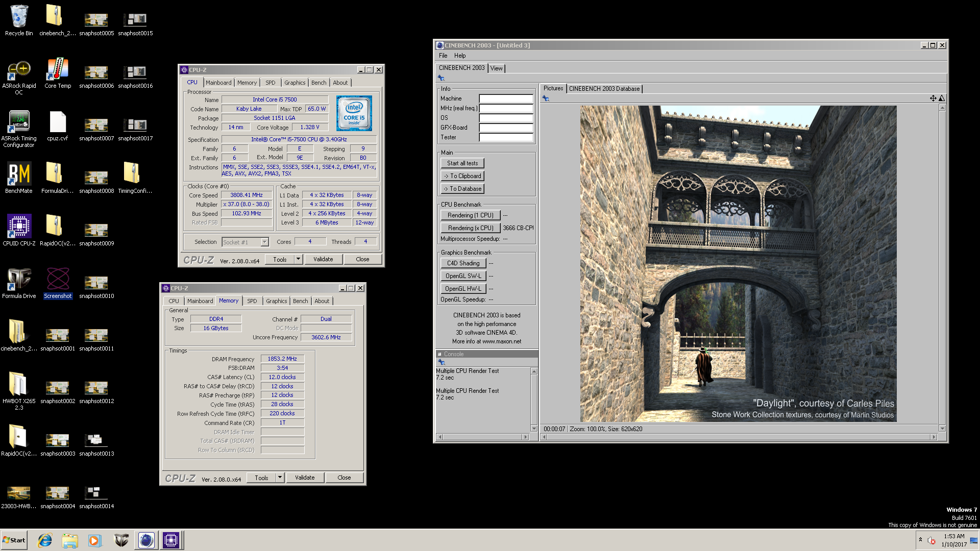Open Graphics tab in lower CPU-Z window
Image resolution: width=980 pixels, height=551 pixels.
point(277,301)
